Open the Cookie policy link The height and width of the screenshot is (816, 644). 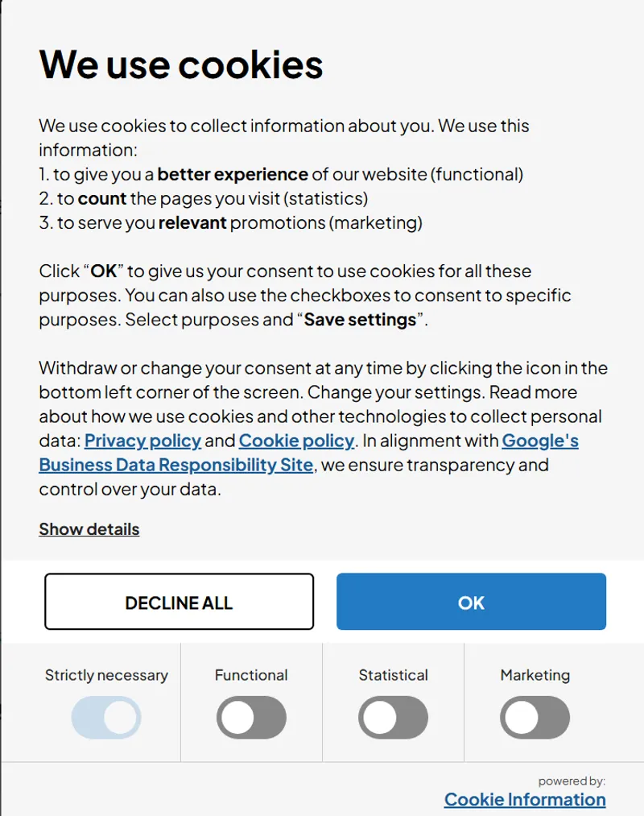point(296,441)
